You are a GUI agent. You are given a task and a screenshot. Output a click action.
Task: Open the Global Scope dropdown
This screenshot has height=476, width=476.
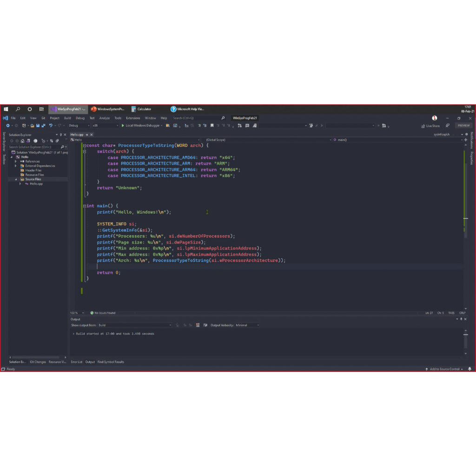point(267,140)
